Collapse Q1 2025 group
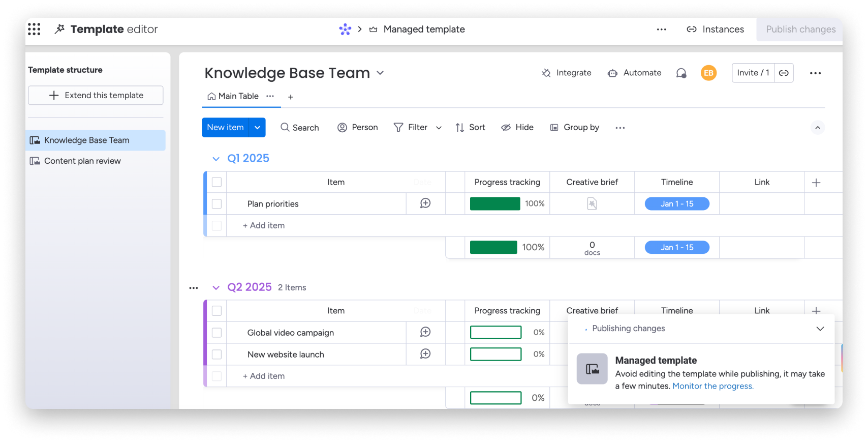 pos(216,159)
